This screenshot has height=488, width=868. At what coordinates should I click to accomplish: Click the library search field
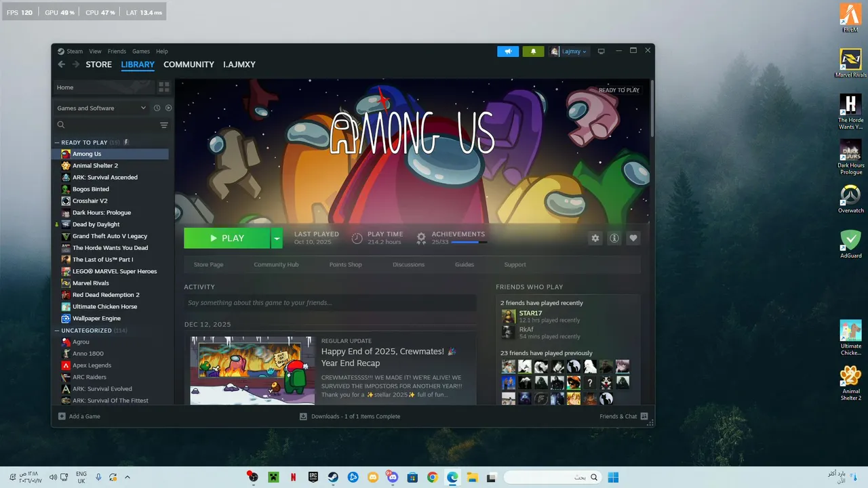[x=106, y=125]
